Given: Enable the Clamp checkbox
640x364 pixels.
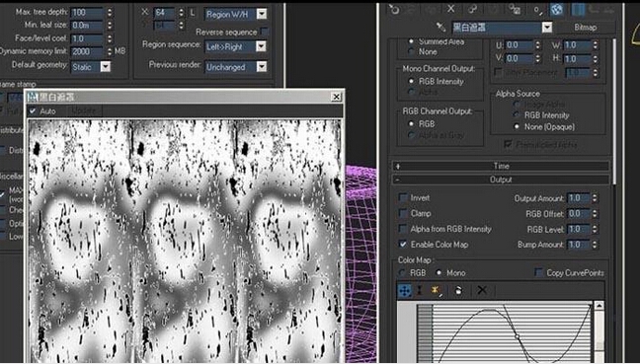Looking at the screenshot, I should pos(403,213).
